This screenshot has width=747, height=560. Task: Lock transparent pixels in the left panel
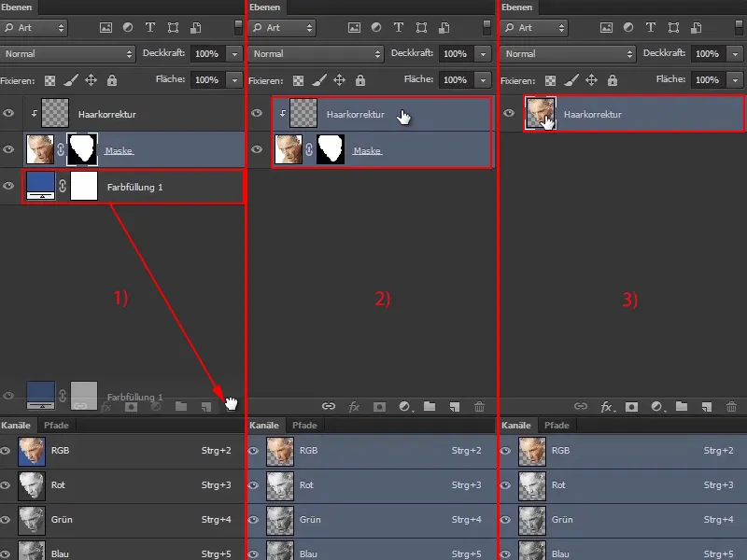tap(49, 80)
